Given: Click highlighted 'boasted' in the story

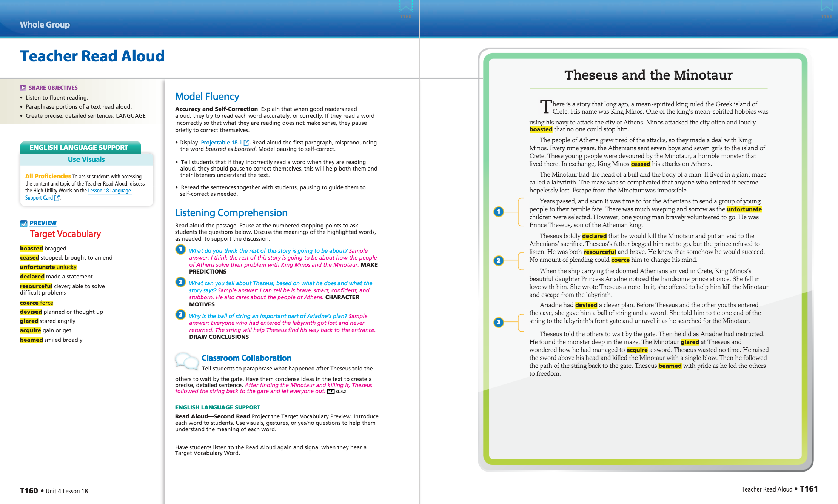Looking at the screenshot, I should [x=541, y=129].
